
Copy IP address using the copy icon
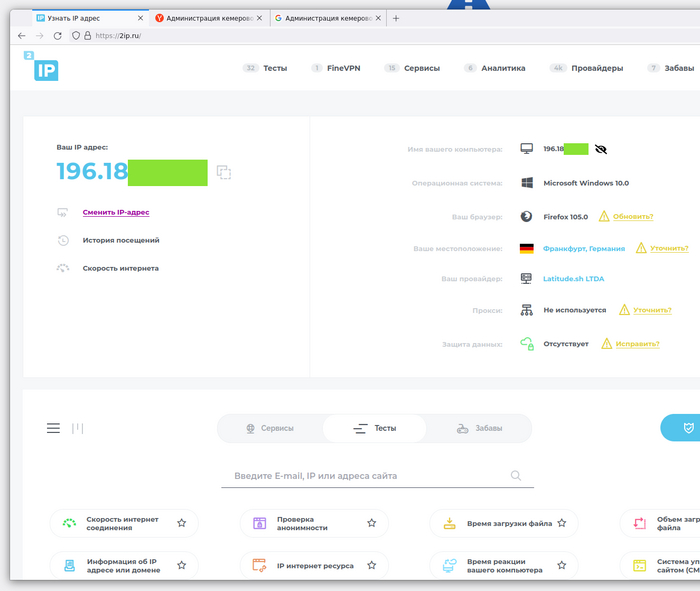coord(224,173)
